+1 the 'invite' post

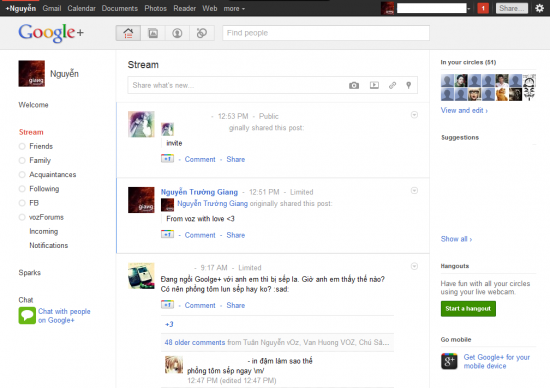(167, 159)
